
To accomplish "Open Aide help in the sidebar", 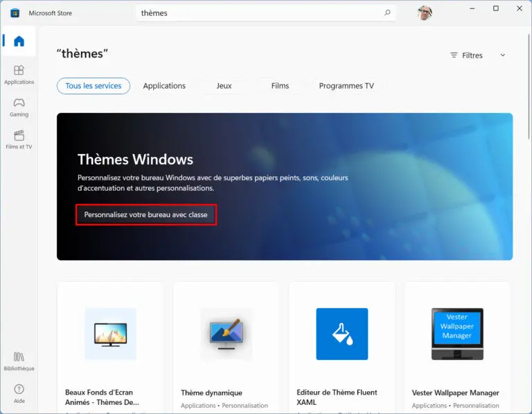I will coord(19,393).
